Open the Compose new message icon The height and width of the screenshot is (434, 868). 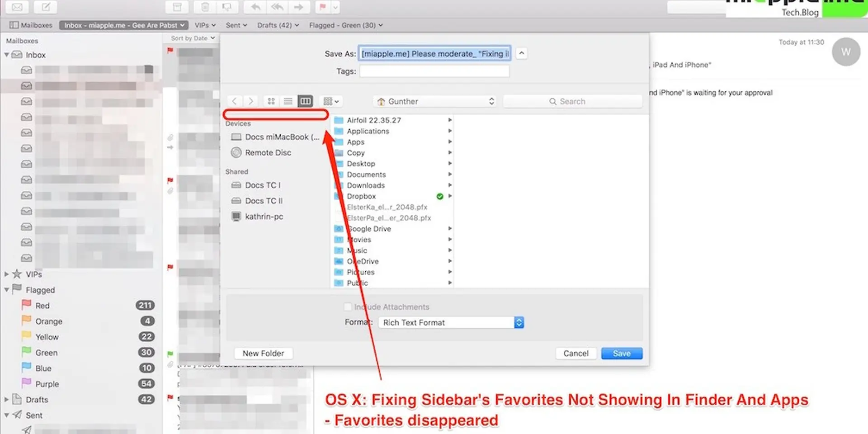pyautogui.click(x=45, y=7)
